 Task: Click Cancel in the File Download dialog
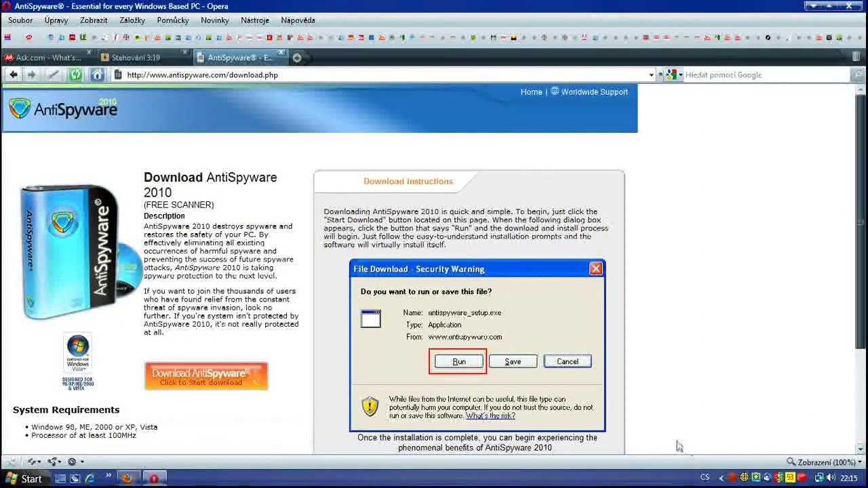coord(568,362)
